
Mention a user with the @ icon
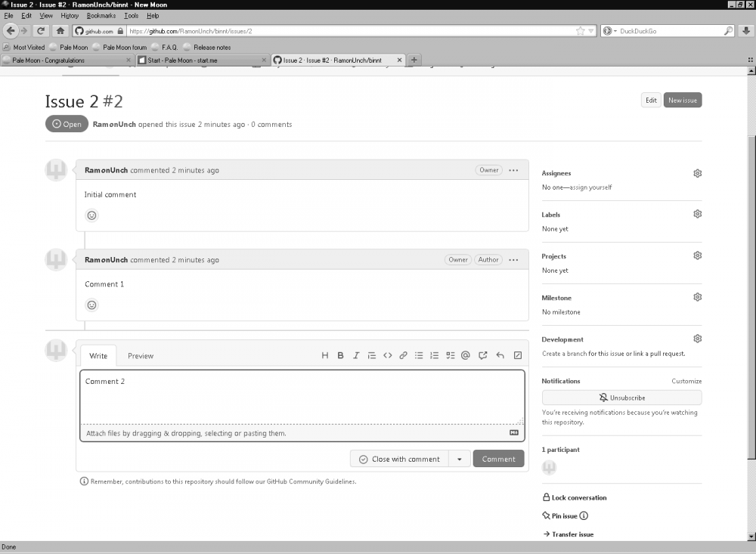465,355
